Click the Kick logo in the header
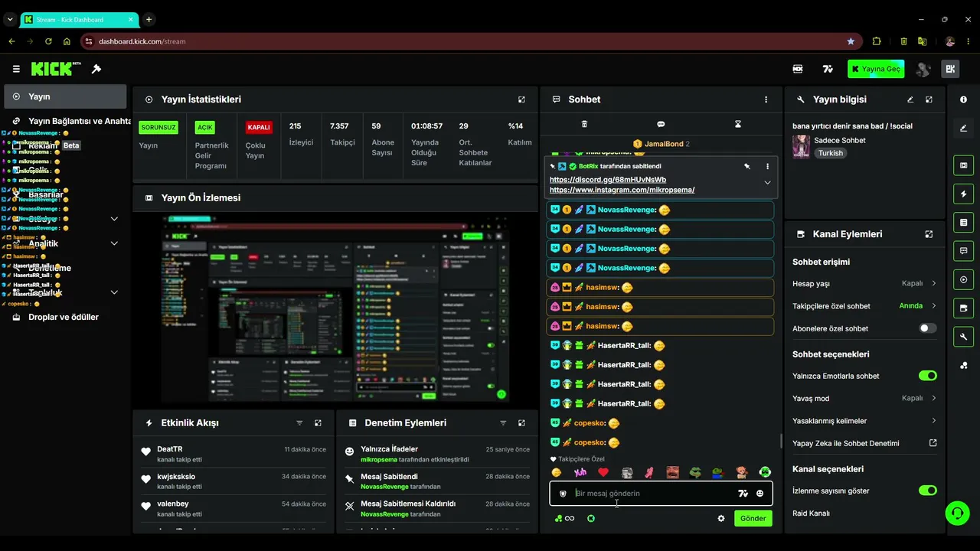Image resolution: width=980 pixels, height=551 pixels. 55,69
